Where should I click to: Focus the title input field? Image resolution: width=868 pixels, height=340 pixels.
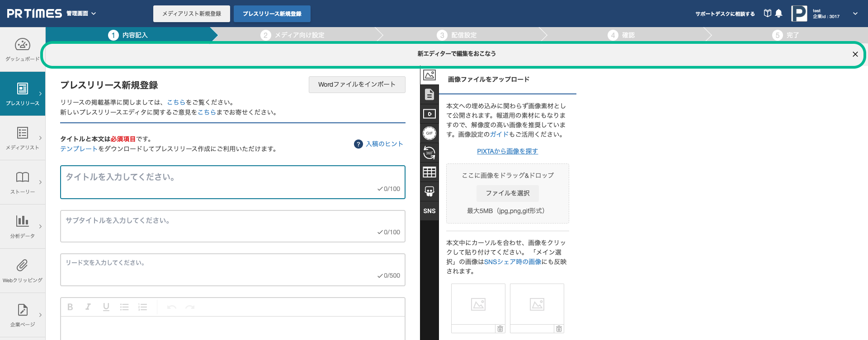pos(233,182)
